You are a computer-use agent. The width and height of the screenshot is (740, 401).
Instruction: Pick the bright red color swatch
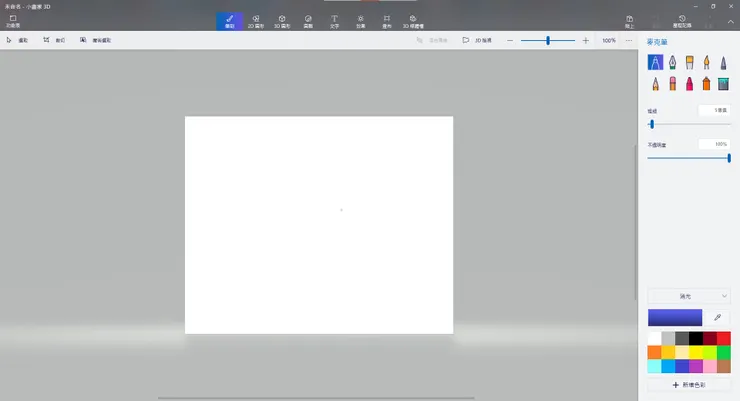coord(723,338)
